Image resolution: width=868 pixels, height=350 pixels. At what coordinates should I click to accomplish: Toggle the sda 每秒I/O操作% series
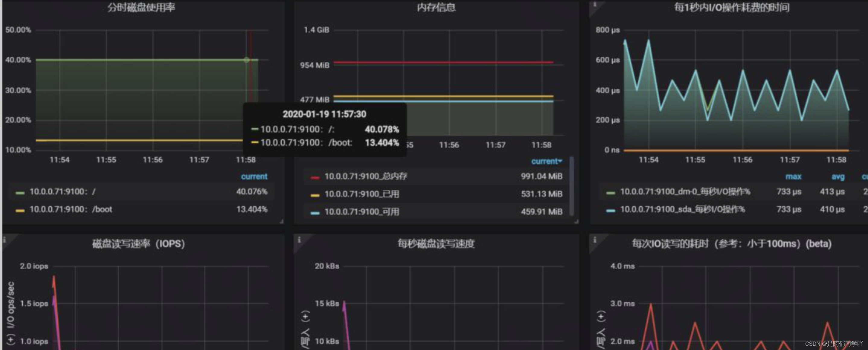pyautogui.click(x=682, y=209)
